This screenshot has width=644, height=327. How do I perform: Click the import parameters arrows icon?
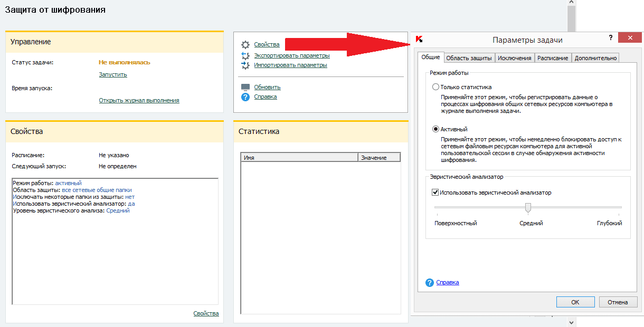[245, 65]
